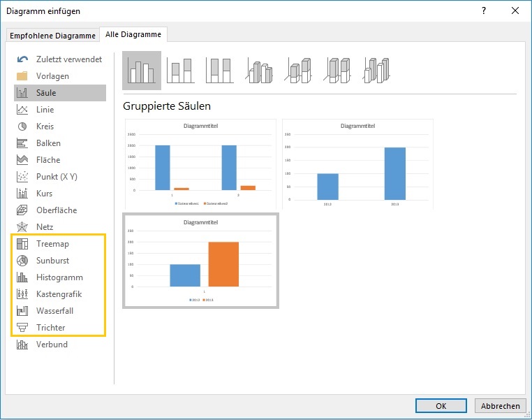The height and width of the screenshot is (420, 532).
Task: Open the Verbund combo chart category
Action: (x=52, y=345)
